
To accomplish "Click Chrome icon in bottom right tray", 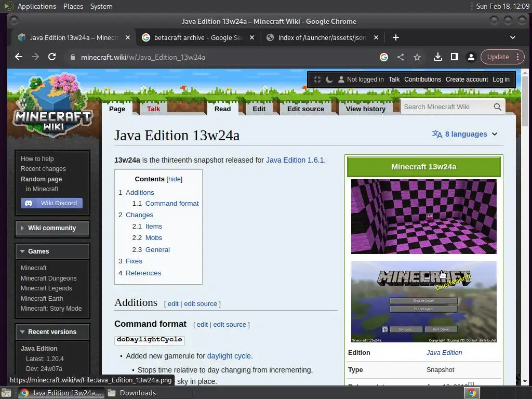I will (x=472, y=393).
